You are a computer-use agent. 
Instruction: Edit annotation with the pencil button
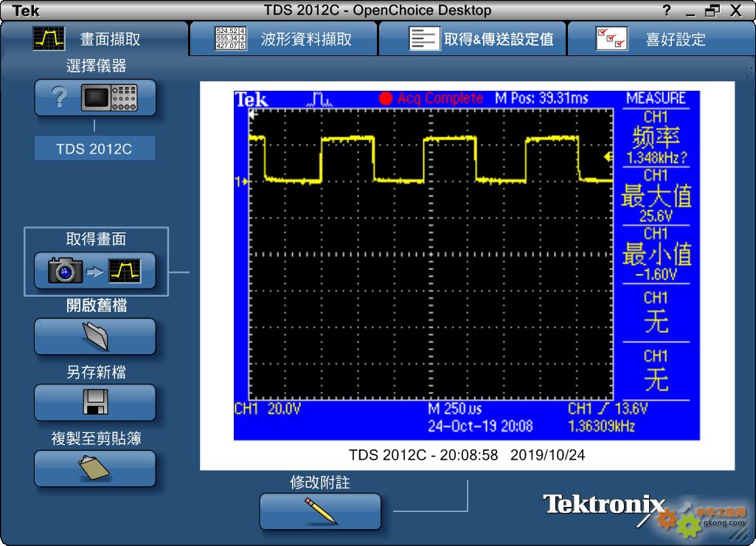point(320,511)
